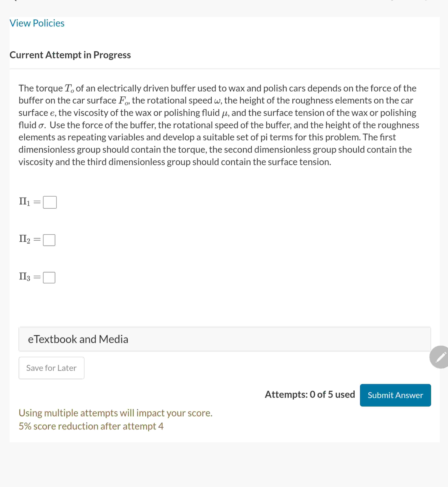This screenshot has width=448, height=487.
Task: Click Save for Later
Action: coord(51,368)
